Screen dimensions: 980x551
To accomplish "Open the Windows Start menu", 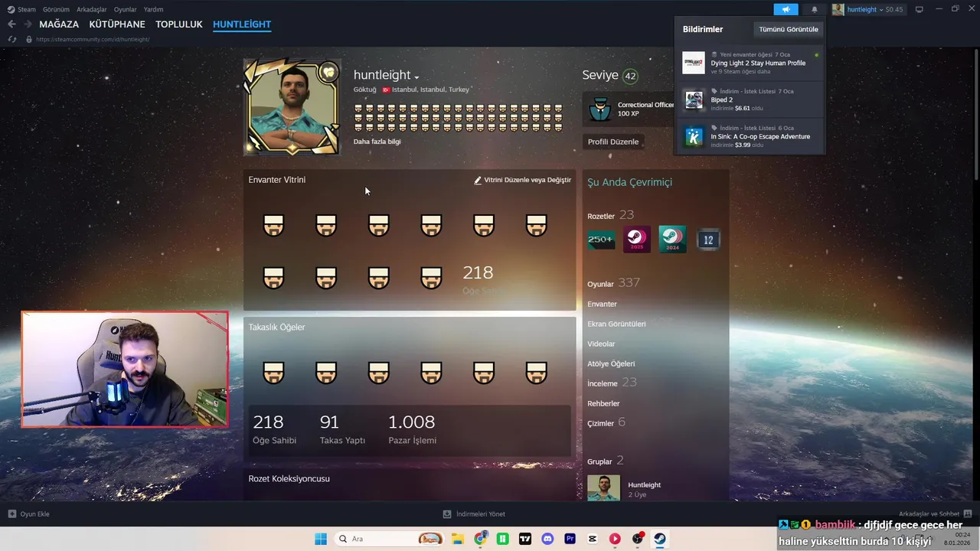I will (x=321, y=539).
